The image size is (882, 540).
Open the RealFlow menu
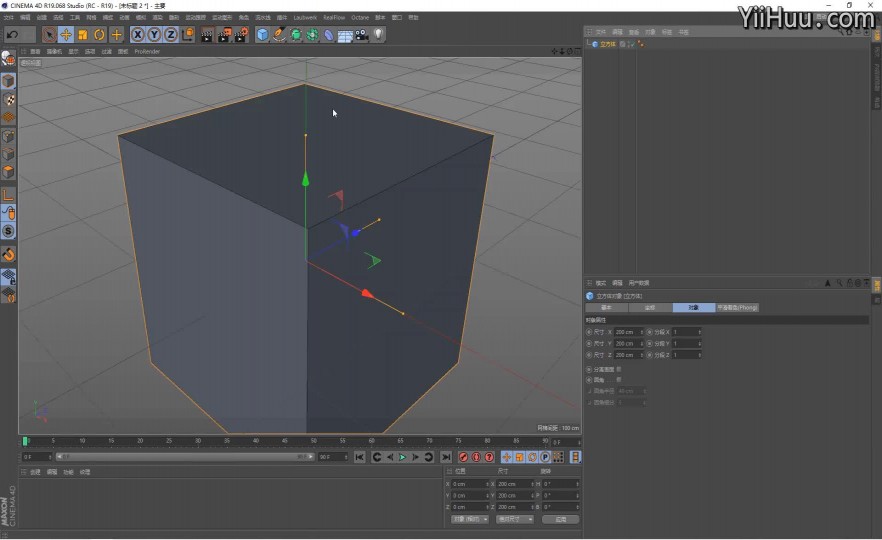[x=334, y=17]
